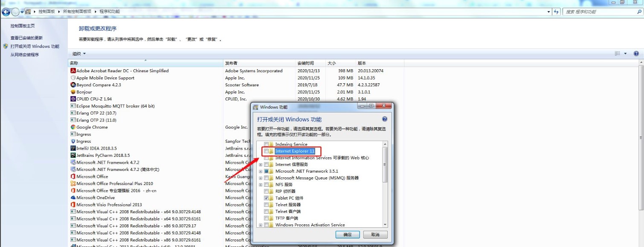The image size is (644, 247).
Task: Select Internet Information Services 可承载的 Web 核心 row
Action: pos(322,158)
